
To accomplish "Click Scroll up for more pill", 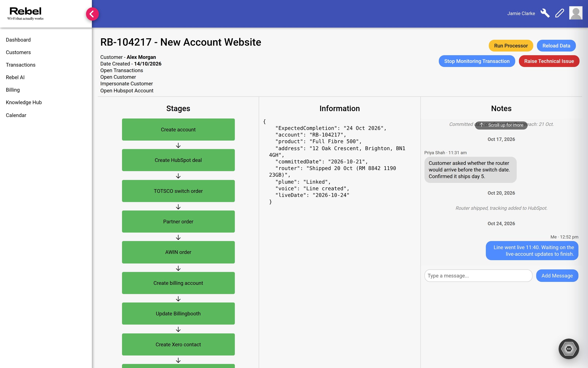I will click(x=501, y=125).
